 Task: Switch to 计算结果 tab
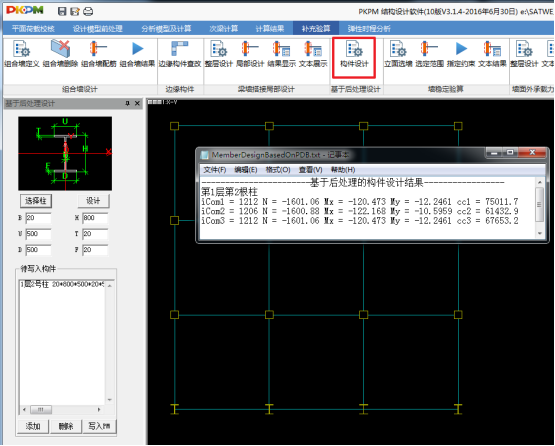pyautogui.click(x=270, y=29)
